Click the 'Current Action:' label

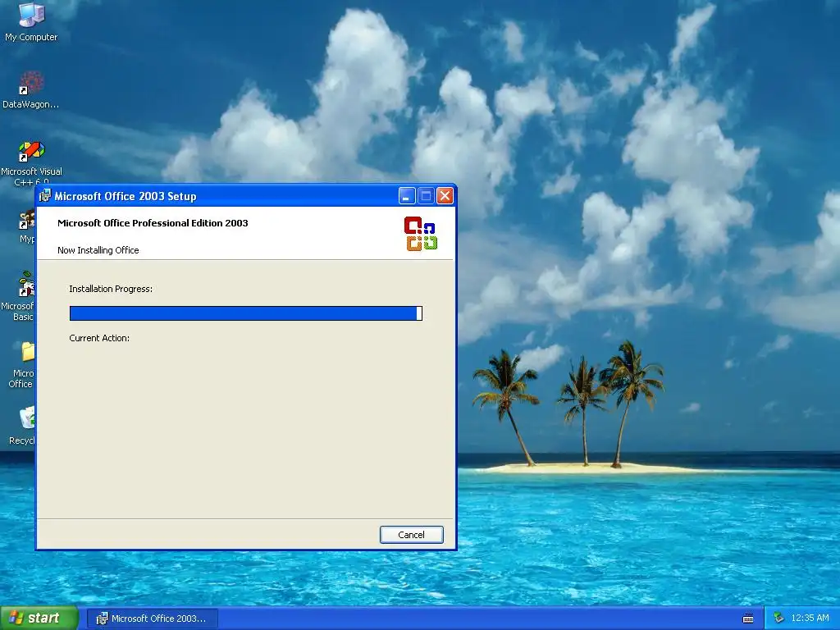tap(99, 338)
